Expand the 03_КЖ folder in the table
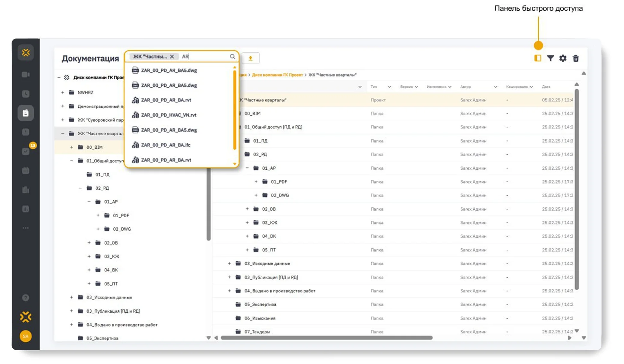This screenshot has height=364, width=624. pos(247,222)
